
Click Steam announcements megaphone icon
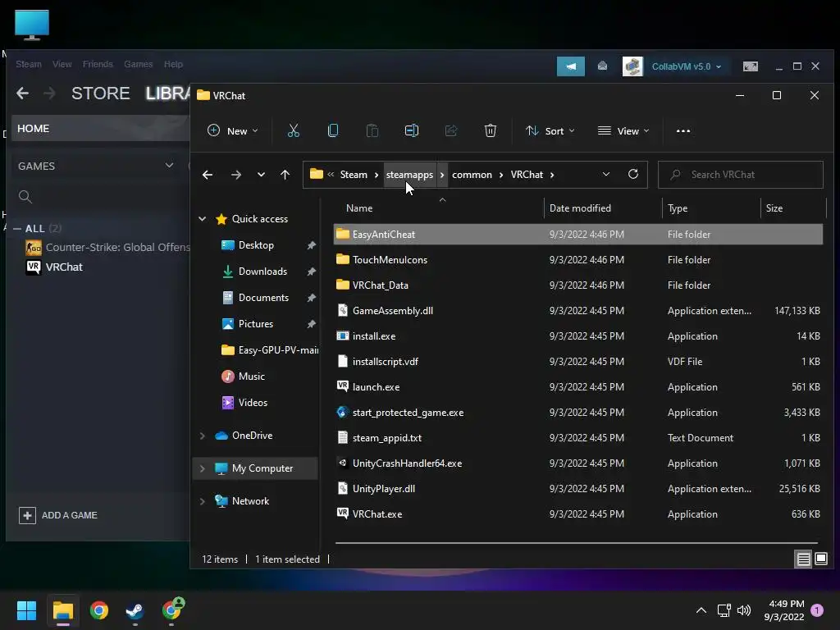(x=571, y=66)
